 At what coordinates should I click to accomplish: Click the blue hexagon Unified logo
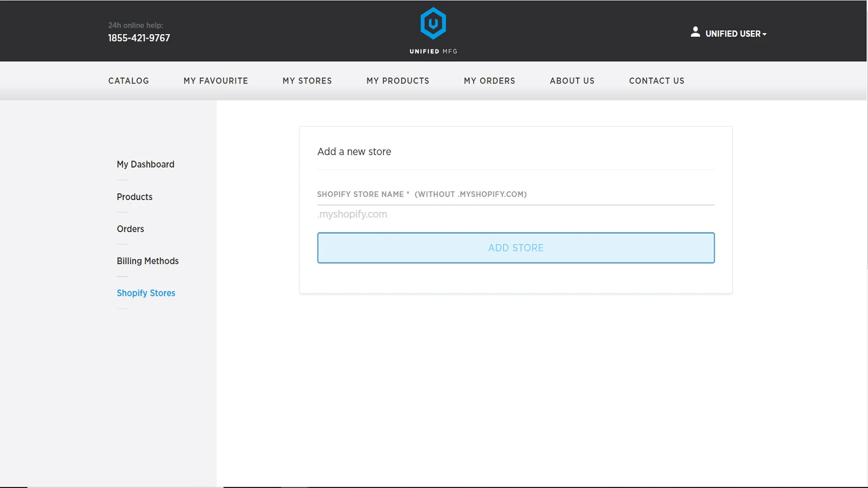433,23
